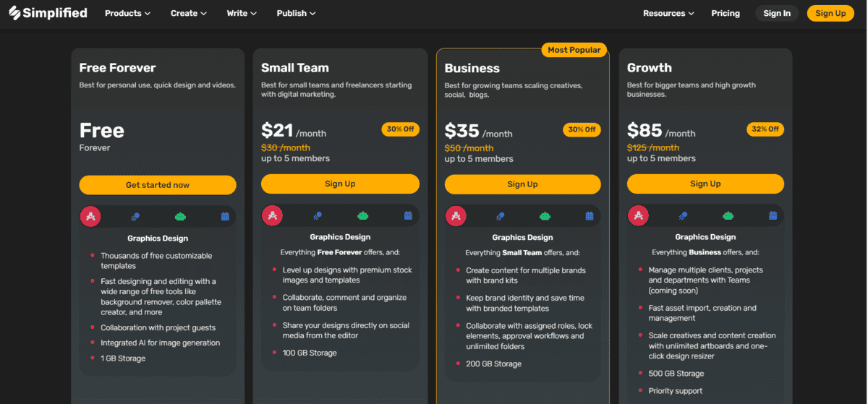Select the green robot AI icon in Free Forever card
The width and height of the screenshot is (868, 404).
180,216
